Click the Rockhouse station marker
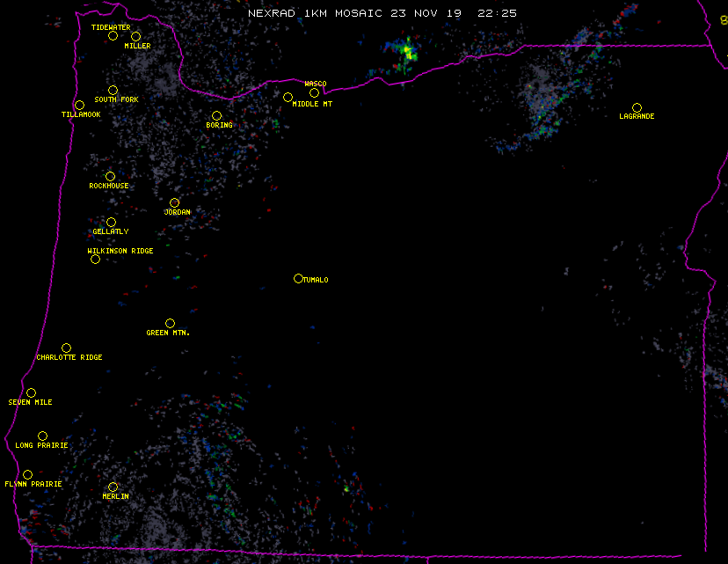Image resolution: width=728 pixels, height=564 pixels. coord(110,177)
